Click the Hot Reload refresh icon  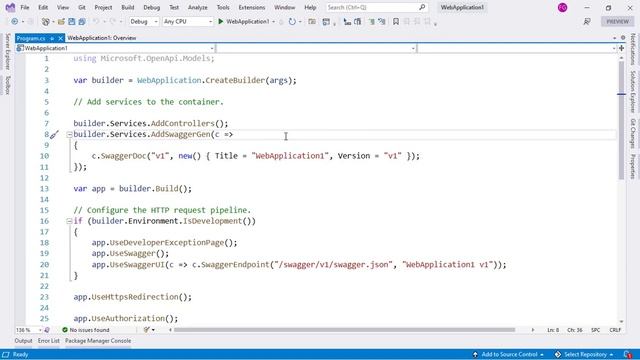pos(292,22)
